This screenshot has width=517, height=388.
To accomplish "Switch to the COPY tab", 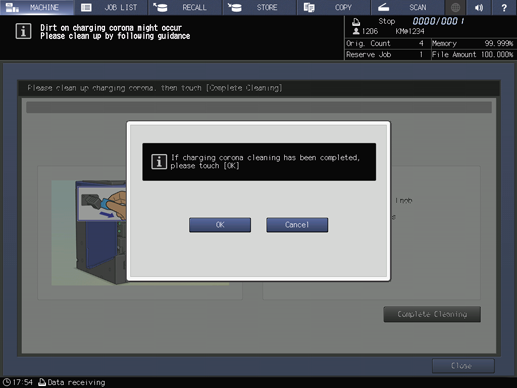I will tap(334, 7).
